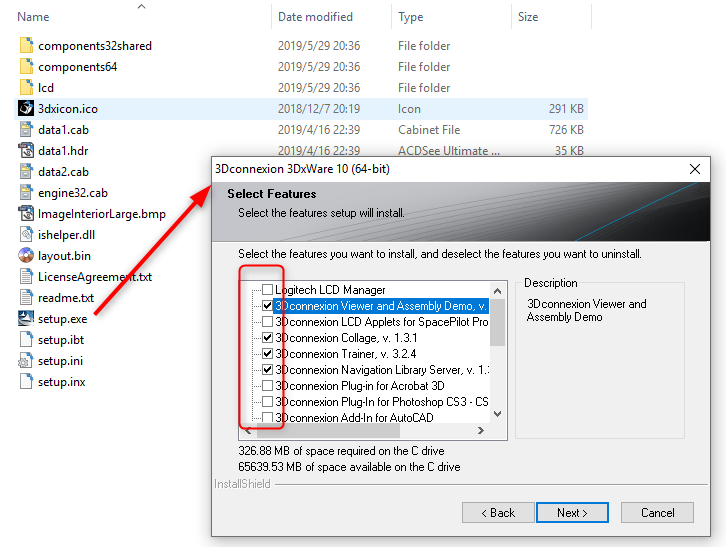Image resolution: width=726 pixels, height=547 pixels.
Task: Uncheck 3Dconnexion Viewer and Assembly Demo
Action: point(267,306)
